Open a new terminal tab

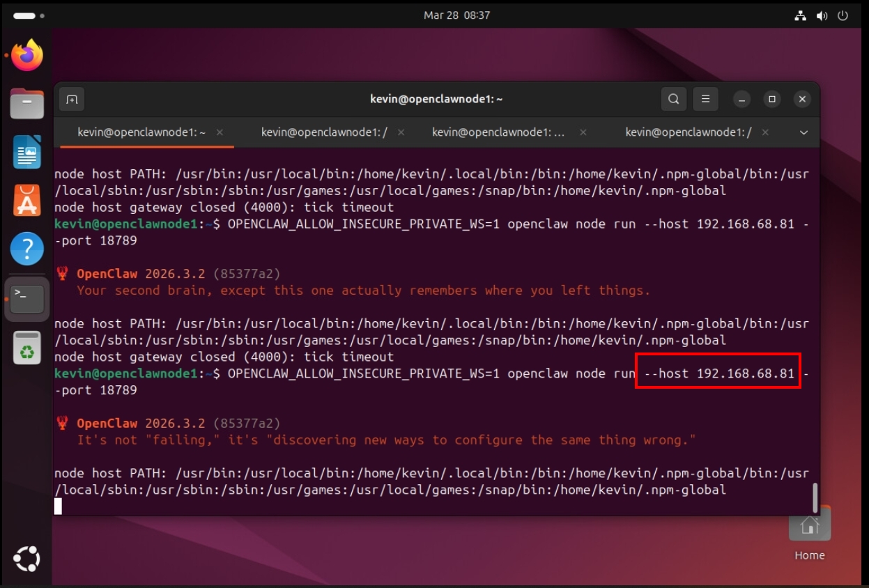tap(72, 99)
